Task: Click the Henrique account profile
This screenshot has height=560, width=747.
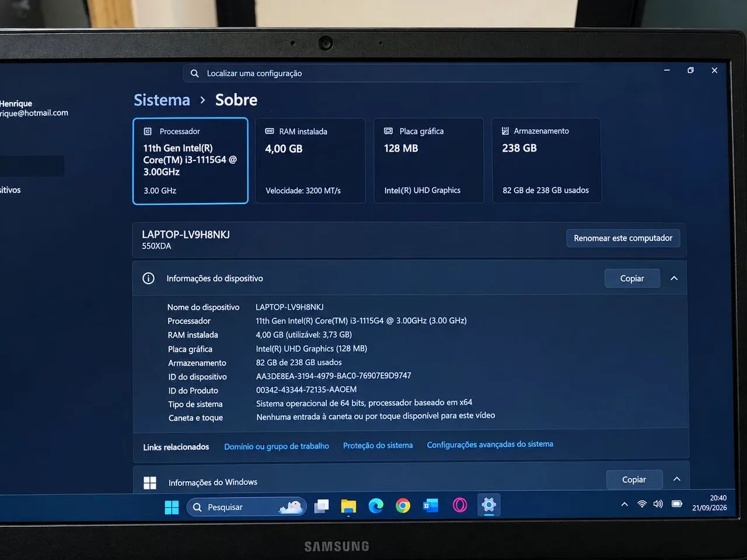Action: click(x=34, y=108)
